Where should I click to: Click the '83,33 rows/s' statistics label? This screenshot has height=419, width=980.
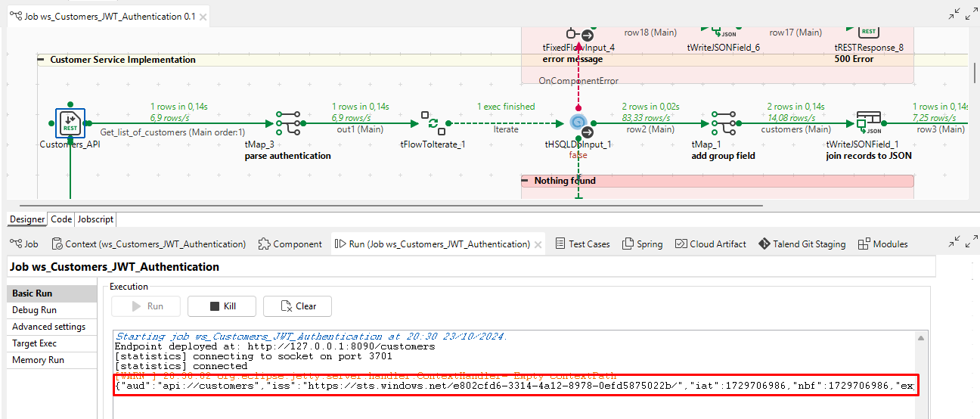click(645, 118)
